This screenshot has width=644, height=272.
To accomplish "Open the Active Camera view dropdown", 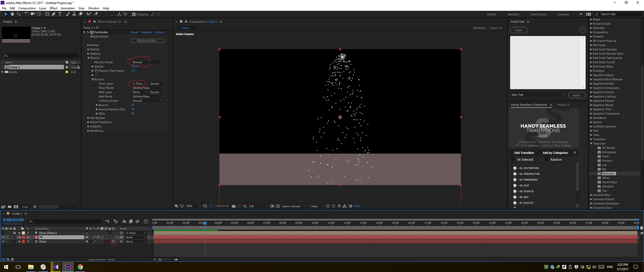I will click(294, 206).
